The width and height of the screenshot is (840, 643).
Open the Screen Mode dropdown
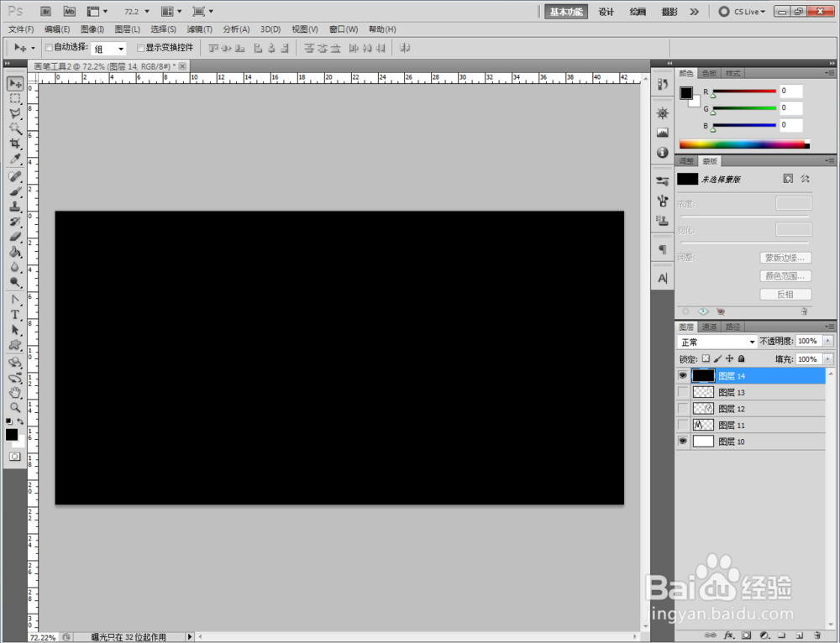coord(203,11)
